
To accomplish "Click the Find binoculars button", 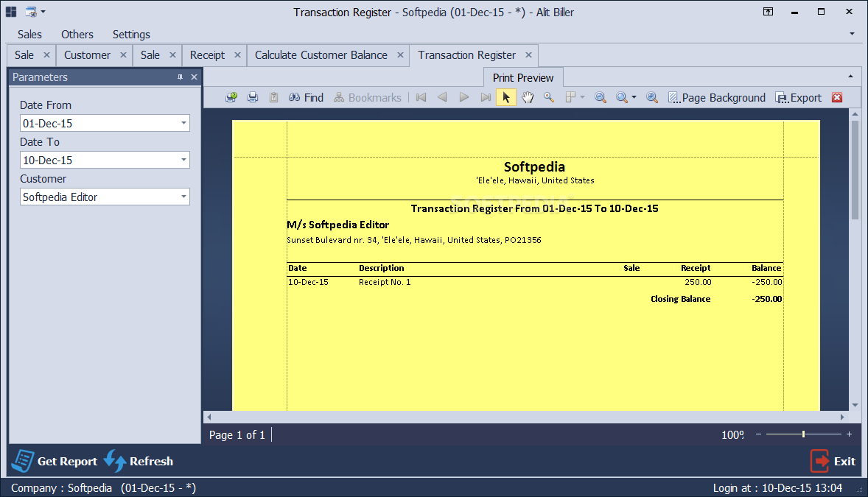I will click(306, 97).
